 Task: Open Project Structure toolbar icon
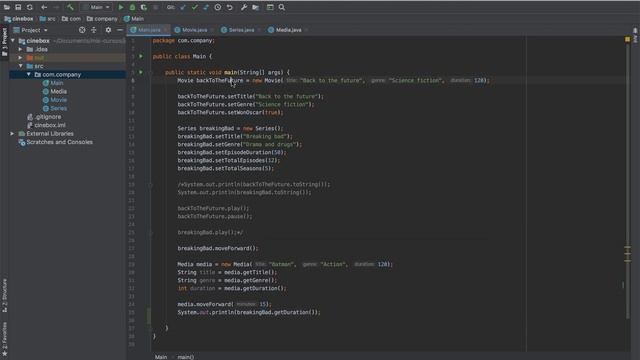pyautogui.click(x=256, y=7)
